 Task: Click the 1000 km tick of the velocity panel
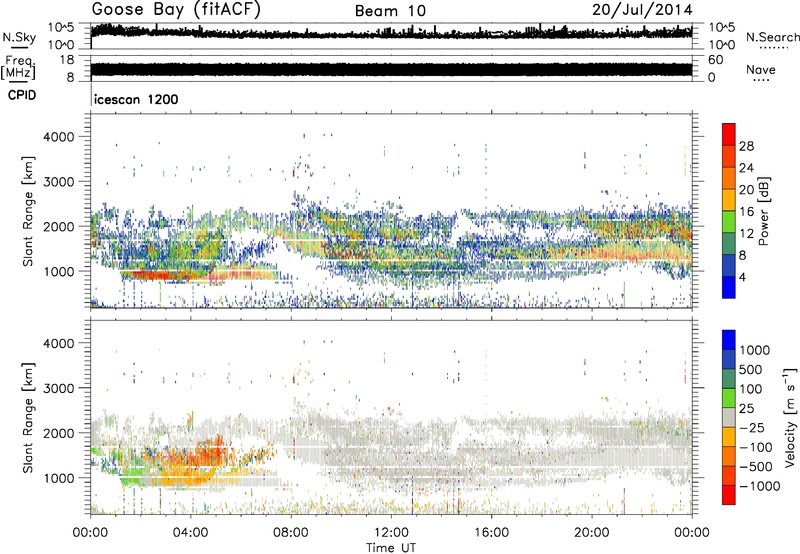pos(59,477)
